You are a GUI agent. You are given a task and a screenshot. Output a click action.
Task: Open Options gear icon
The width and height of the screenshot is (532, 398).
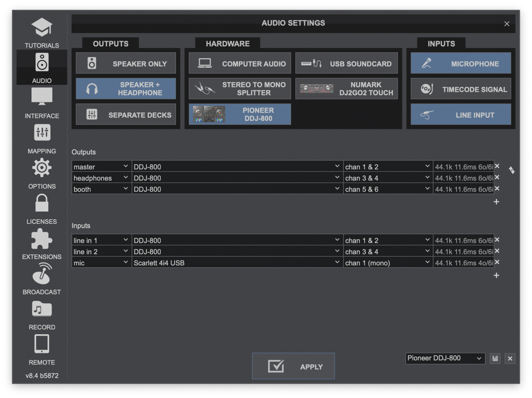42,168
